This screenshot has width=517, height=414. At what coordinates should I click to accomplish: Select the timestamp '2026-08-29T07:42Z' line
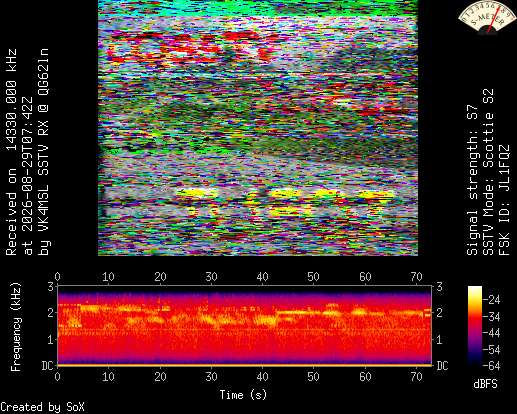[x=28, y=176]
